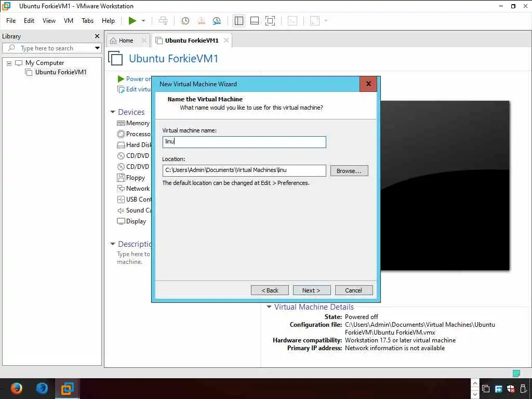
Task: Click the Location path text field
Action: pos(244,170)
